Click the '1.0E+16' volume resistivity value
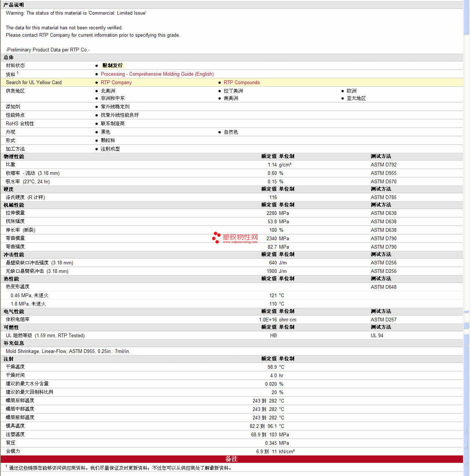 pos(268,320)
